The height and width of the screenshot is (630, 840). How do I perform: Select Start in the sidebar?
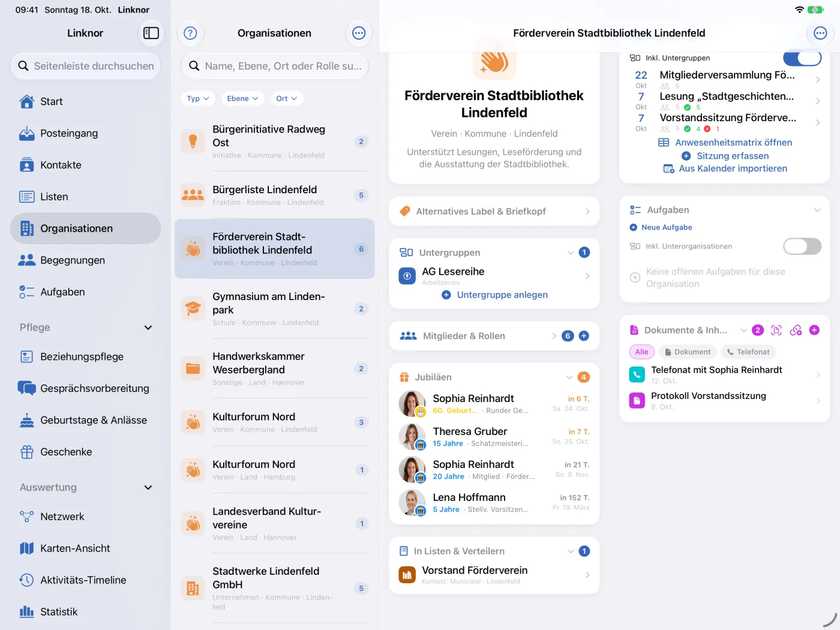(85, 101)
